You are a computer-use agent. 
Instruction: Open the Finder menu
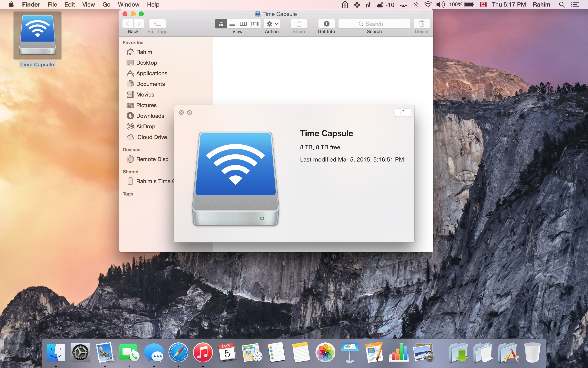click(31, 4)
